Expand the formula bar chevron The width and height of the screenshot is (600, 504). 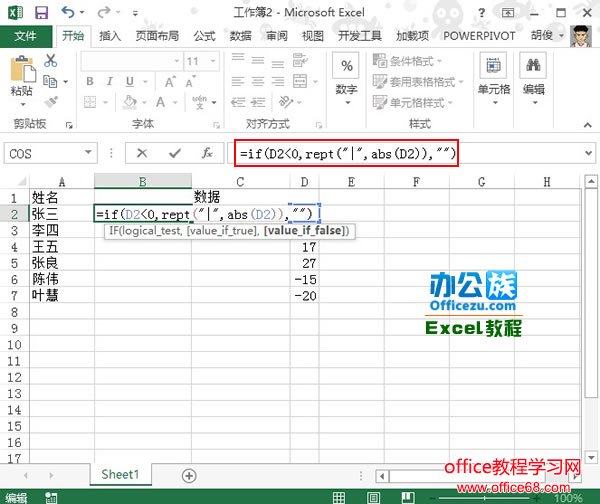point(588,153)
